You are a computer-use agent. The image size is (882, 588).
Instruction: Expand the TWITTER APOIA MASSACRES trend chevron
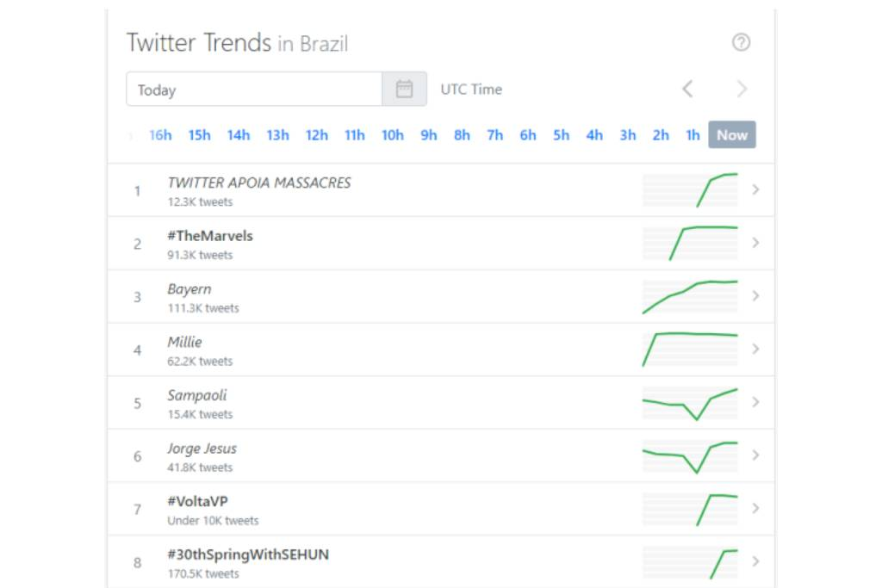coord(755,189)
